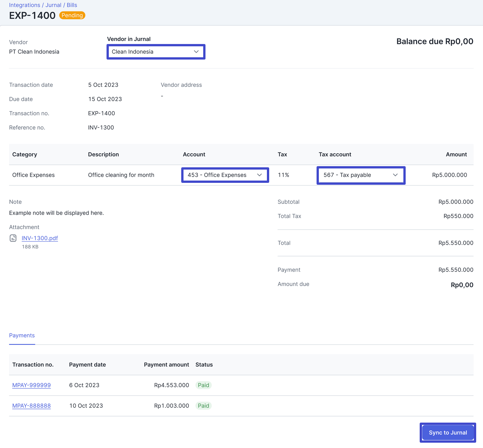Image resolution: width=483 pixels, height=448 pixels.
Task: Navigate to Bills breadcrumb link
Action: click(72, 5)
